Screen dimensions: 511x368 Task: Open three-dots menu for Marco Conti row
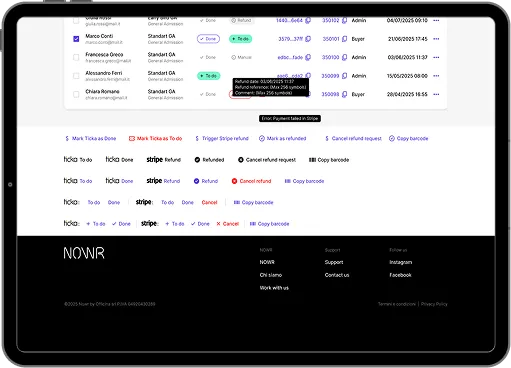pyautogui.click(x=436, y=39)
